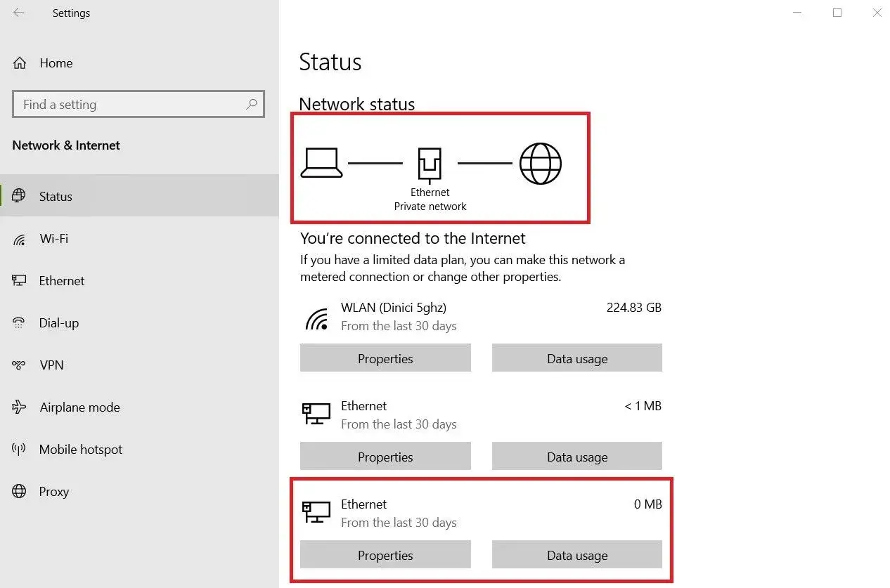Click the monitor icon of < 1 MB Ethernet
Viewport: 890px width, 588px height.
pos(316,413)
